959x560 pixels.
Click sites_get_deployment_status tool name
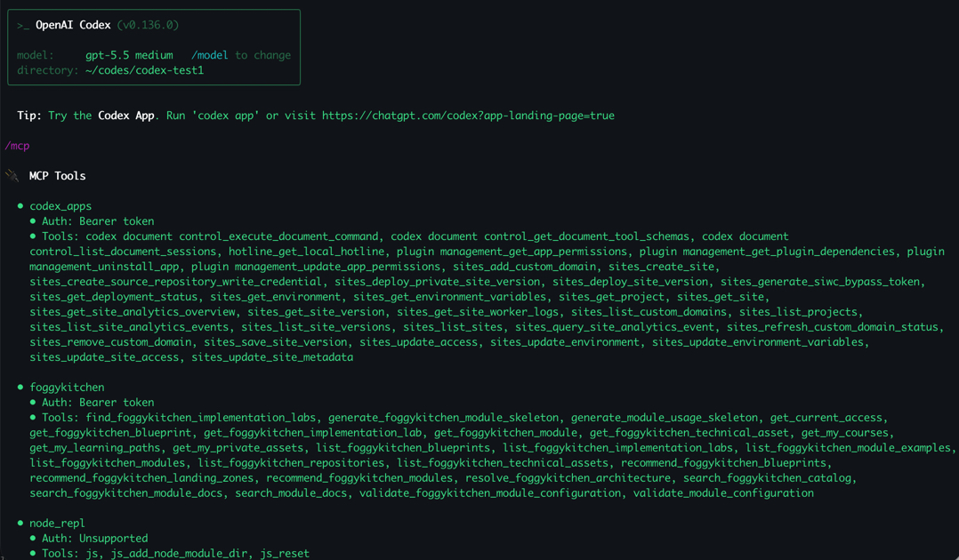tap(114, 297)
